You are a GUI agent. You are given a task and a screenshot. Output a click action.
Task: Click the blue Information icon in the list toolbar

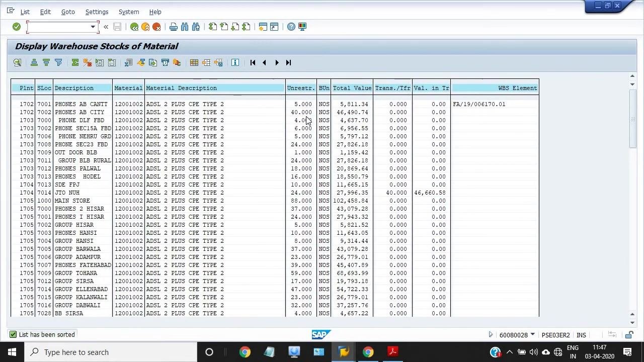(x=235, y=62)
